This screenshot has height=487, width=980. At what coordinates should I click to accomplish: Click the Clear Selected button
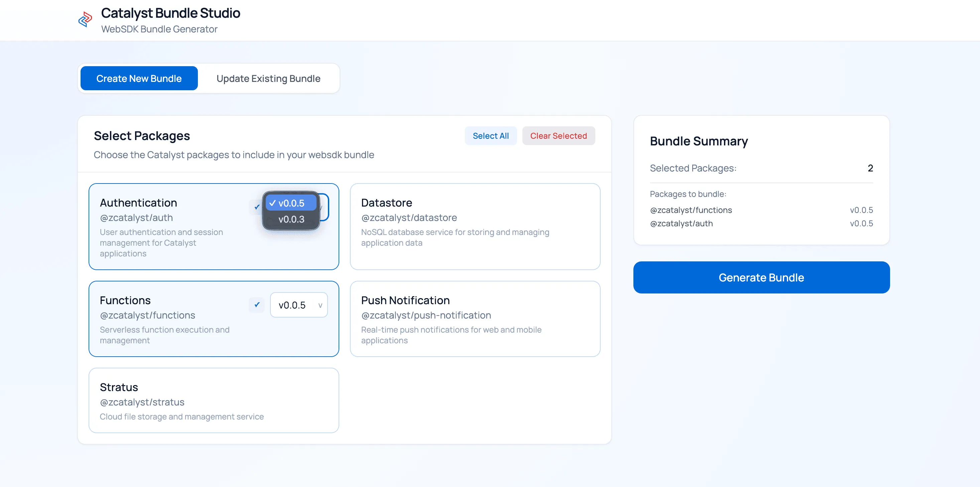pos(558,136)
